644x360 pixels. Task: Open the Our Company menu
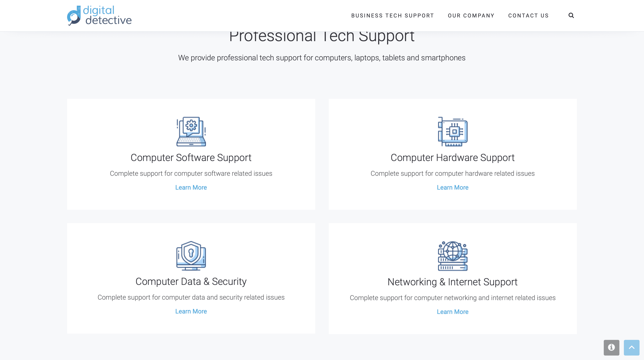(471, 15)
